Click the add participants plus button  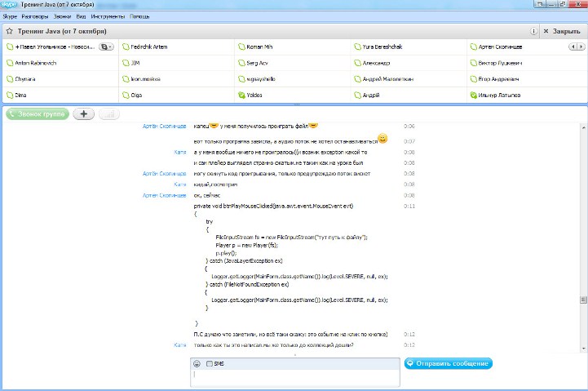click(x=84, y=113)
